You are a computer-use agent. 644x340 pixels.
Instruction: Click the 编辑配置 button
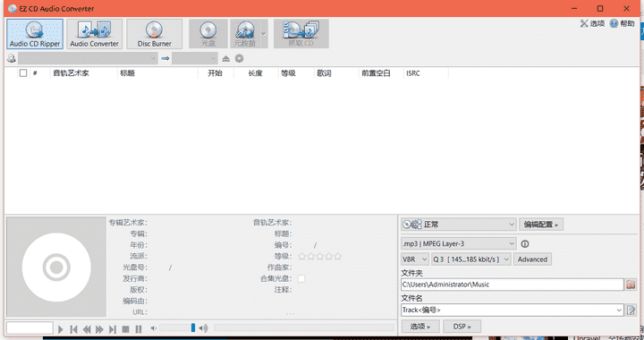click(541, 225)
